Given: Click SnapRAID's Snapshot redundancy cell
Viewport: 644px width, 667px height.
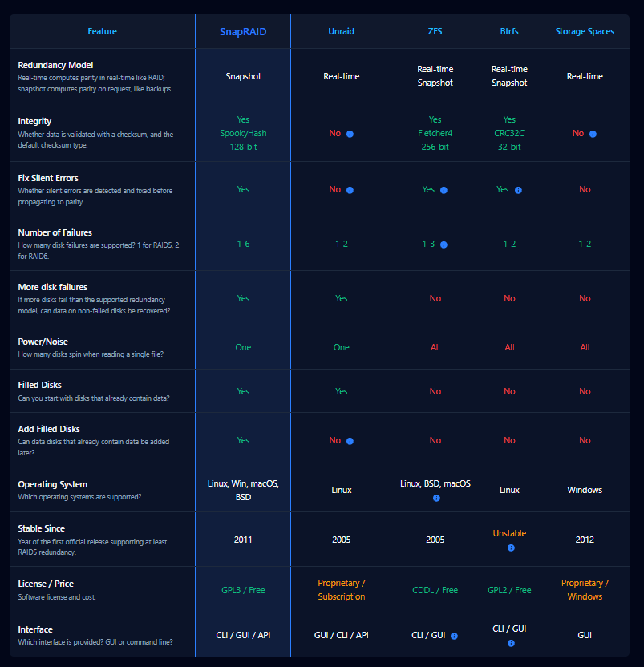Looking at the screenshot, I should (243, 76).
